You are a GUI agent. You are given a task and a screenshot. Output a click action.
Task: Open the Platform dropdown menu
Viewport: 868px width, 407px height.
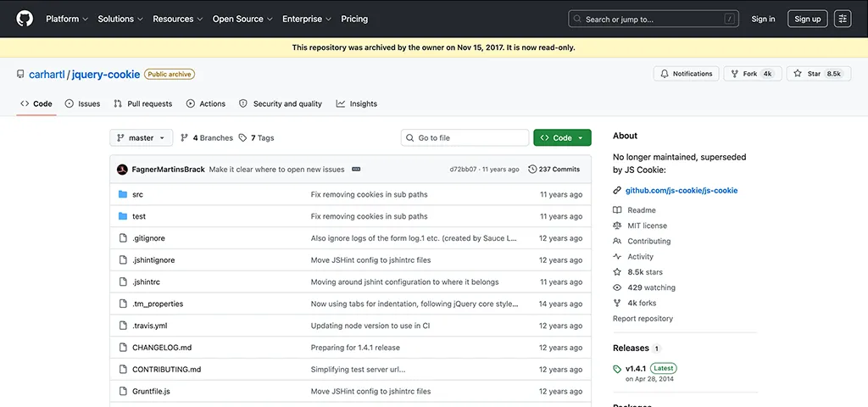tap(67, 19)
